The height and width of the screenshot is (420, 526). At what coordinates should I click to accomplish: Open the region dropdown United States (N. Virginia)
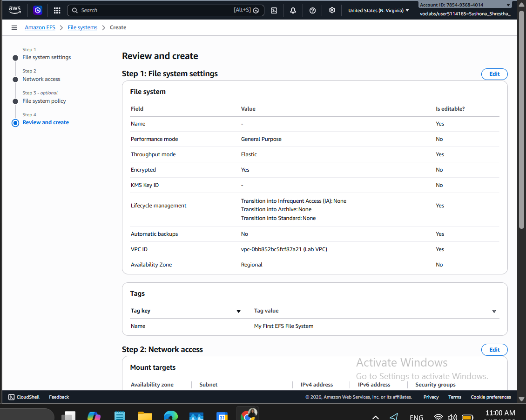[x=378, y=10]
